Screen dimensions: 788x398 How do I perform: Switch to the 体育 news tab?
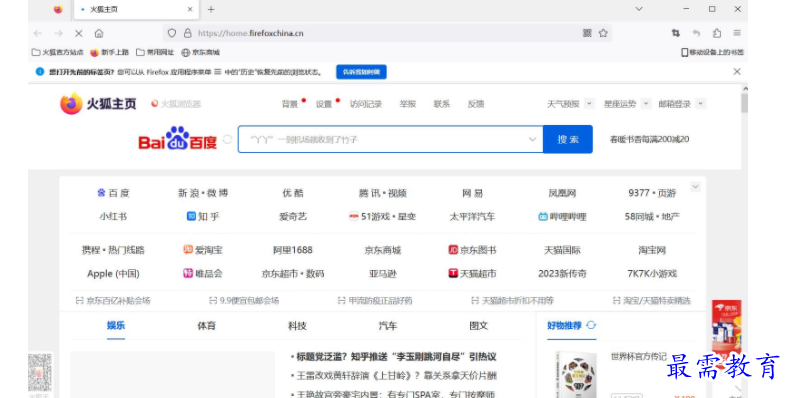click(206, 326)
